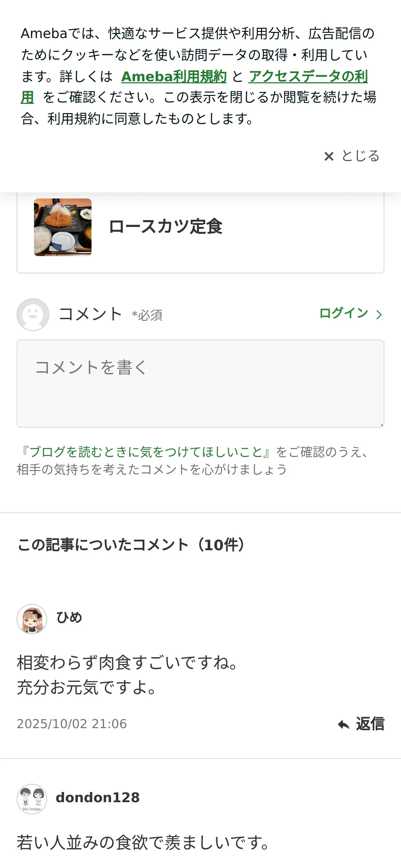Click the ログイン link

[344, 313]
